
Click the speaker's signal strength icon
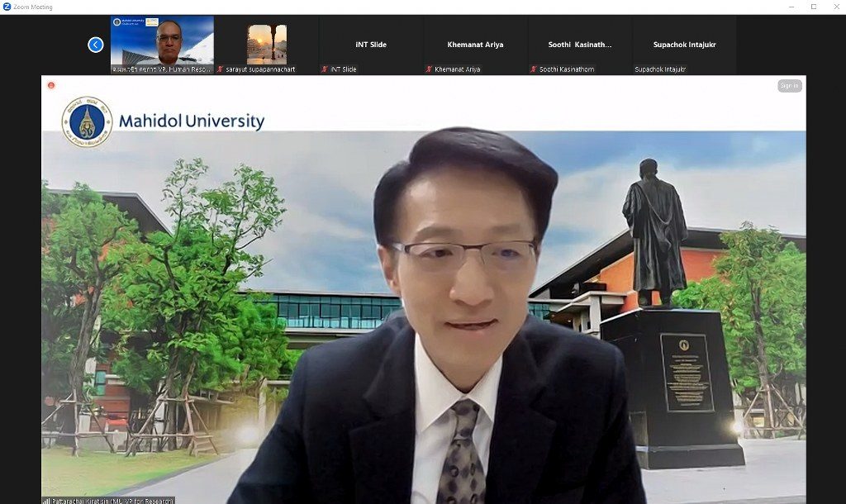47,500
